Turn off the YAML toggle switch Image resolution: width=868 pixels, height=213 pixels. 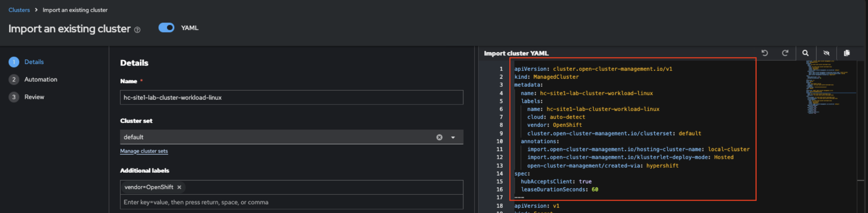pyautogui.click(x=166, y=27)
